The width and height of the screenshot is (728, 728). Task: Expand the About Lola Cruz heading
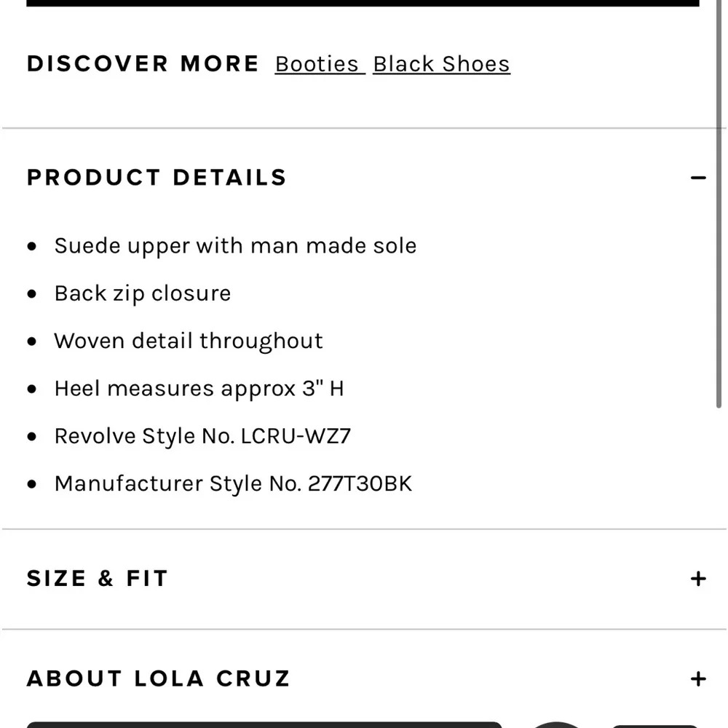coord(159,678)
